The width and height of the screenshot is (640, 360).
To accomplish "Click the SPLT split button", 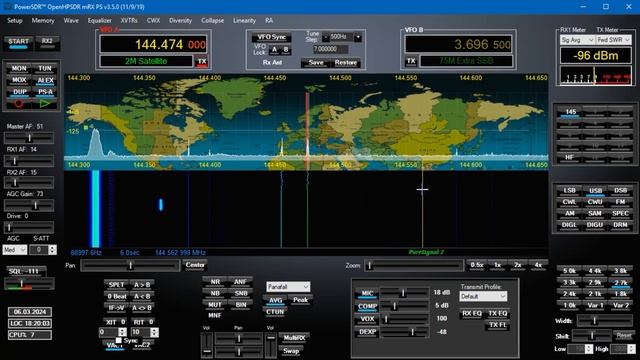I will [116, 284].
